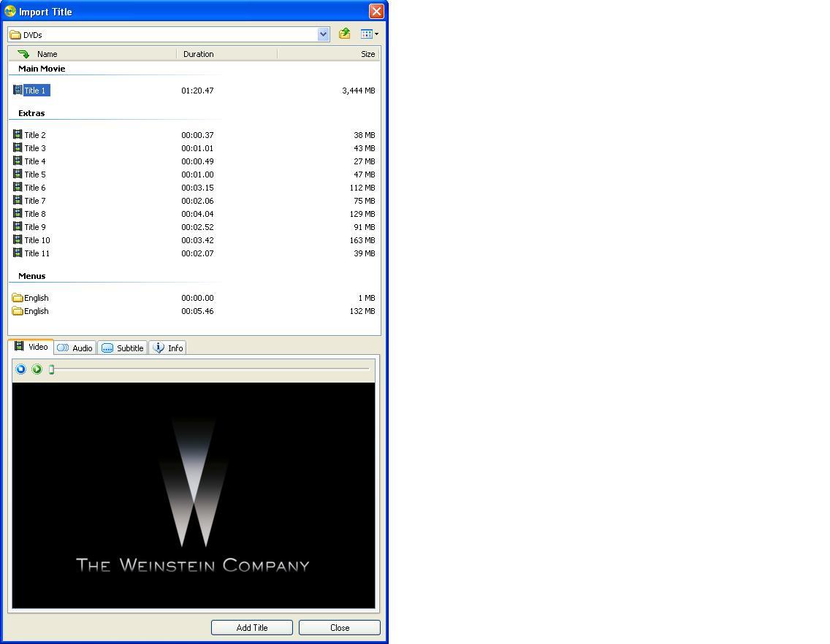The width and height of the screenshot is (830, 644).
Task: Select the Title 8 label
Action: (35, 214)
